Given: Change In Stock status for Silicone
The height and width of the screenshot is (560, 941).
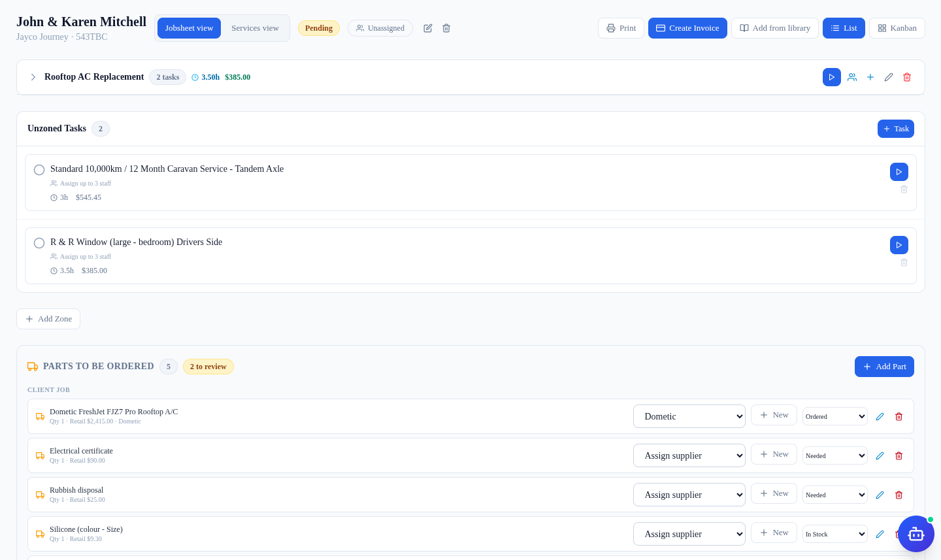Looking at the screenshot, I should pyautogui.click(x=835, y=534).
